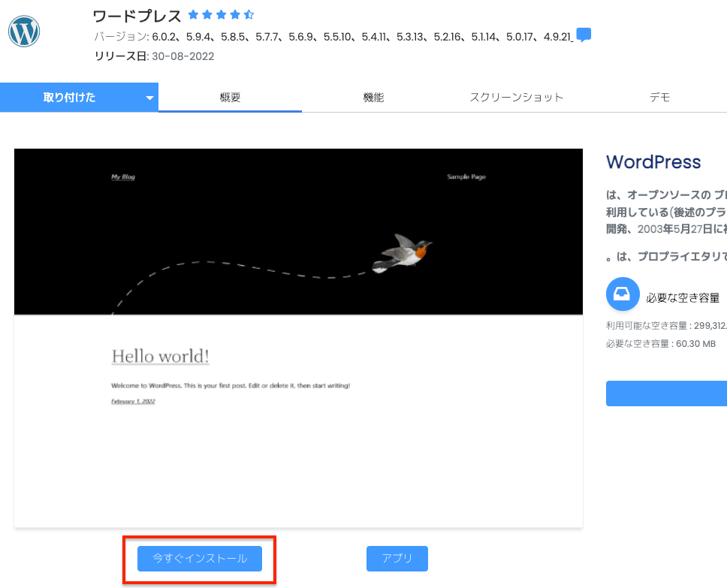Open the blue comment bubble icon
This screenshot has width=727, height=588.
584,35
